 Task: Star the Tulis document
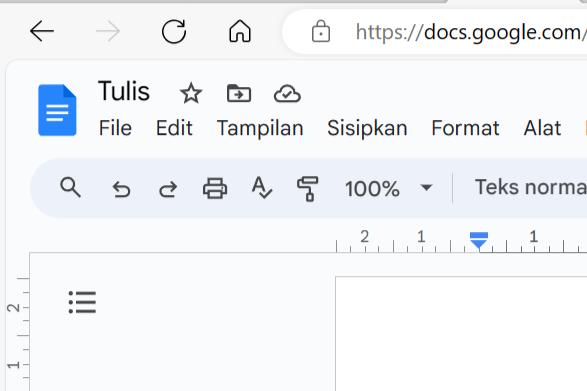point(191,93)
